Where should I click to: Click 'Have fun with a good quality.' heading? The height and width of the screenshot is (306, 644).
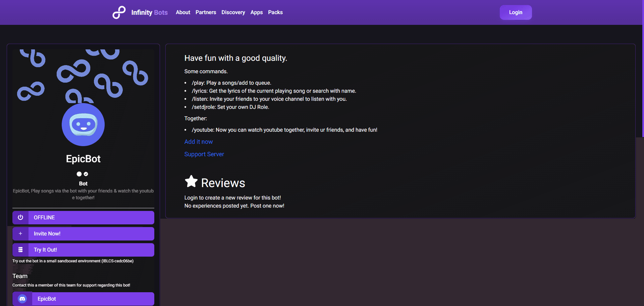coord(236,58)
